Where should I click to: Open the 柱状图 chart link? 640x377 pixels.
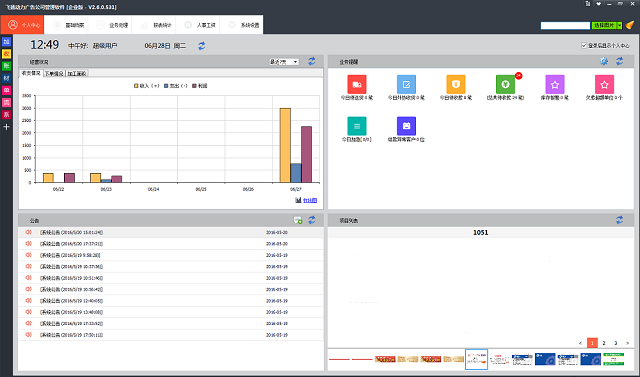306,200
